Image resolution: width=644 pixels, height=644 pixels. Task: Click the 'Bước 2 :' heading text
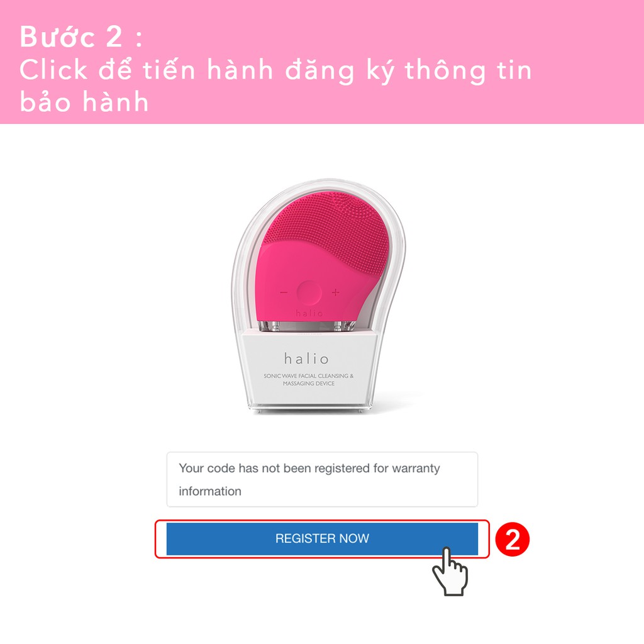coord(81,37)
